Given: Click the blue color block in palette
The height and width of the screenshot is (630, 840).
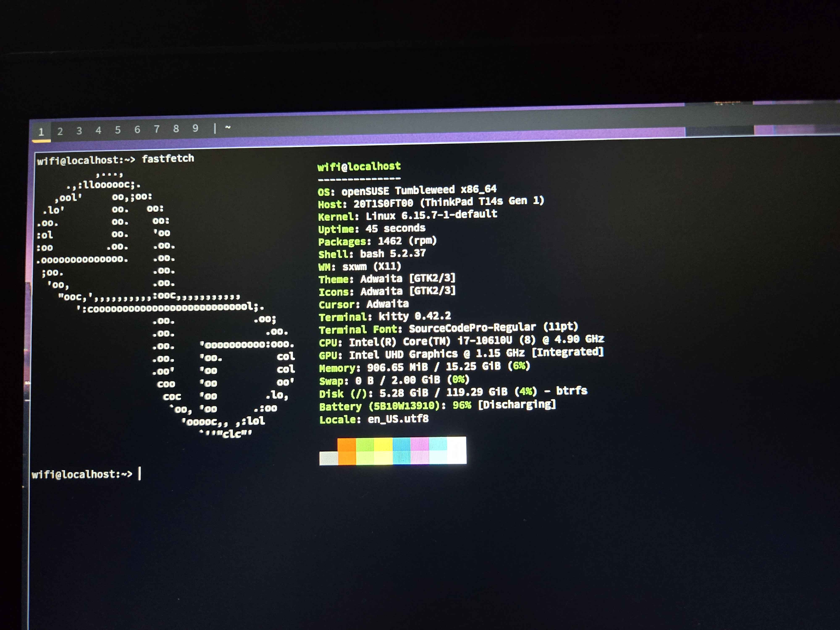Looking at the screenshot, I should click(x=401, y=451).
